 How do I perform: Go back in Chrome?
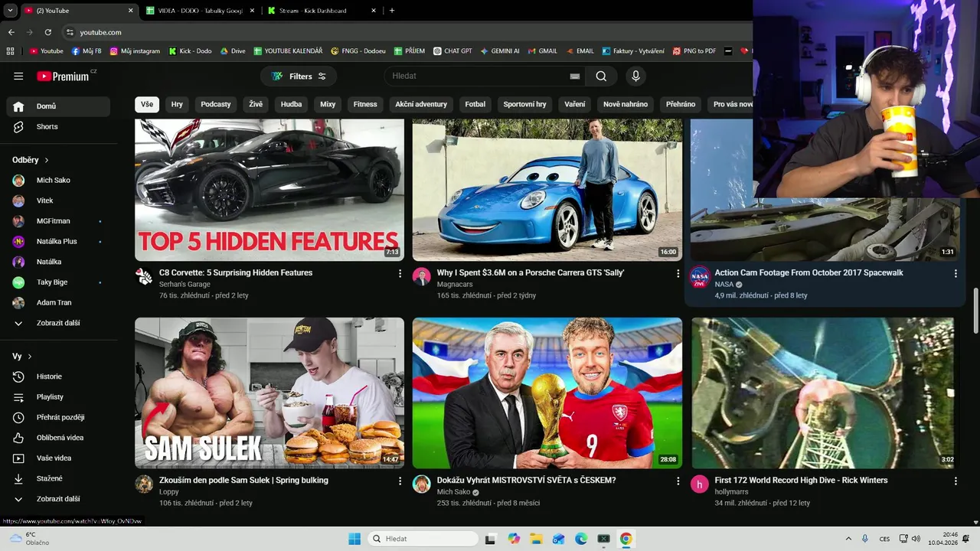click(x=11, y=32)
